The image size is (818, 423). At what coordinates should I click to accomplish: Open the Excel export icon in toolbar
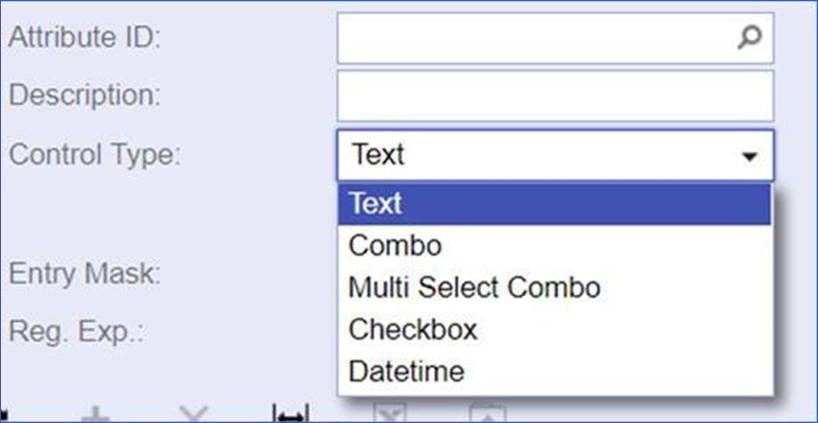pos(390,413)
